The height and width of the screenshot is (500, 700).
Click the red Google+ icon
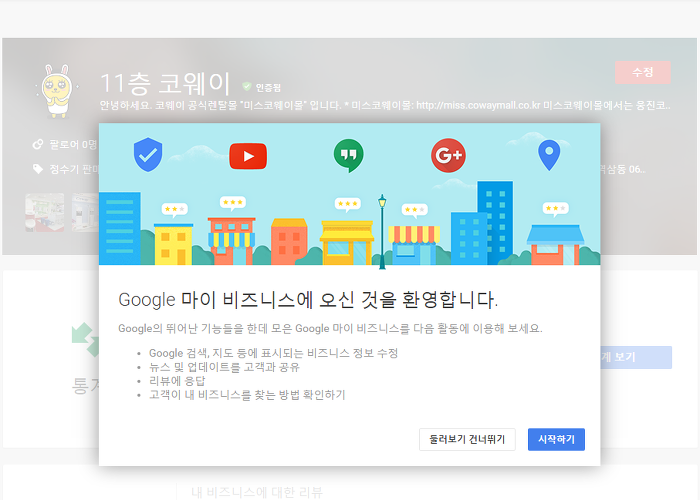coord(448,155)
